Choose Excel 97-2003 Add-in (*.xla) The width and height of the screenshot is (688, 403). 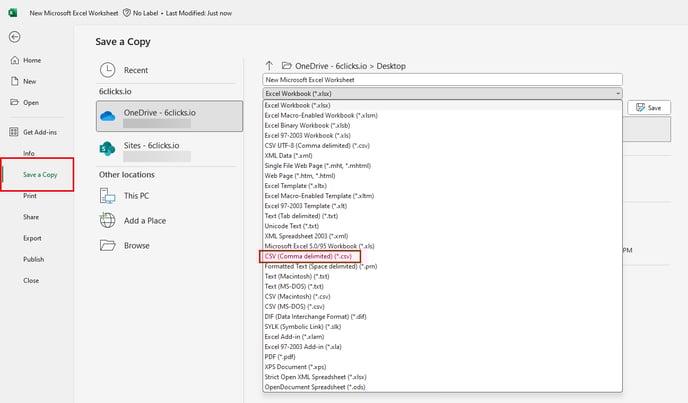(442, 347)
